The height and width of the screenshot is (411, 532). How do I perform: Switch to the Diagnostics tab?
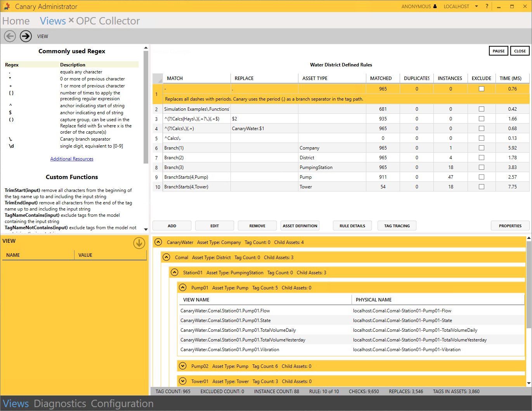pos(60,404)
